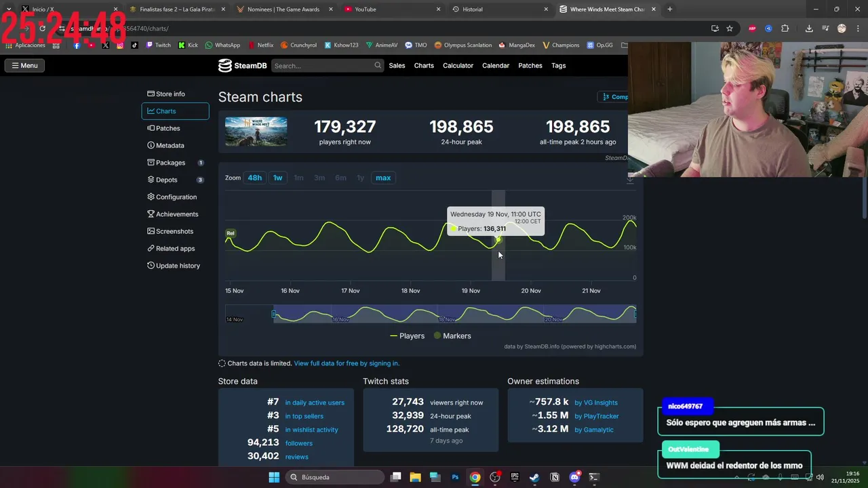
Task: Open Store info in the sidebar
Action: click(166, 94)
